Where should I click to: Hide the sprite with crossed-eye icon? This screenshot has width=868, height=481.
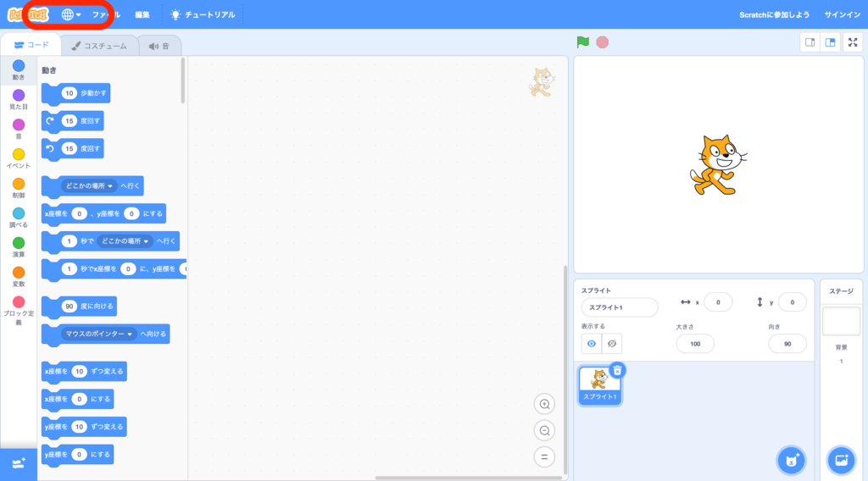(x=612, y=343)
